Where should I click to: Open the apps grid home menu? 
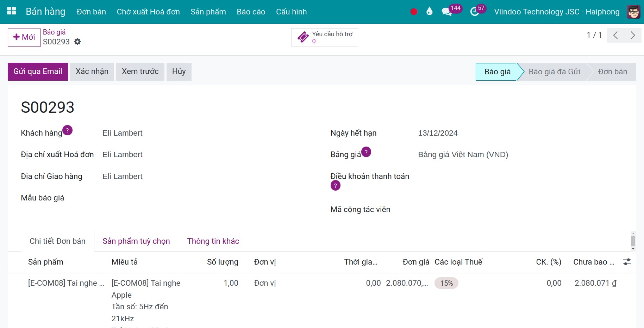point(11,11)
